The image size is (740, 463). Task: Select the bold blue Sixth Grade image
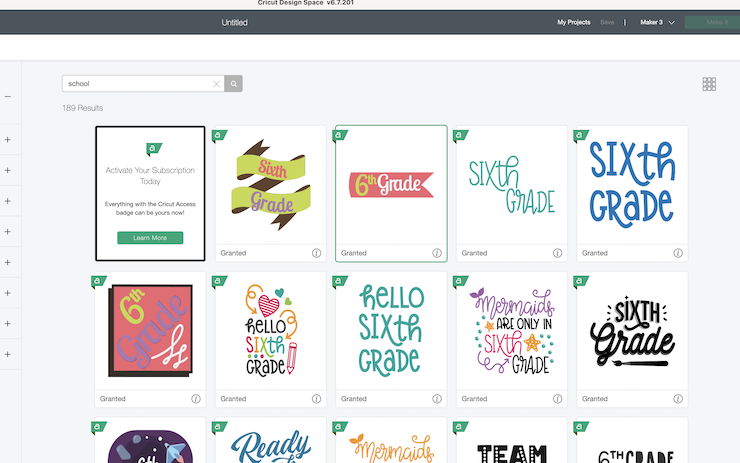[x=632, y=185]
